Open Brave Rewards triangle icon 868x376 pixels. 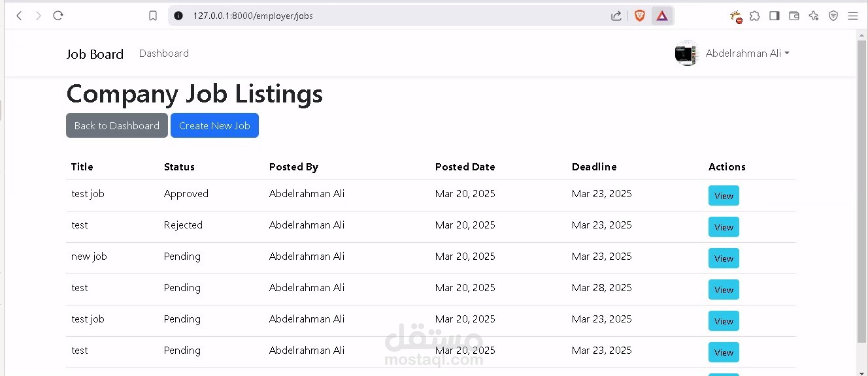(x=662, y=16)
